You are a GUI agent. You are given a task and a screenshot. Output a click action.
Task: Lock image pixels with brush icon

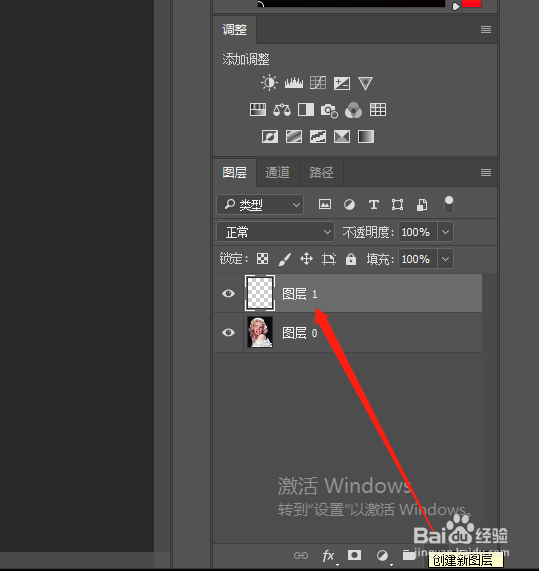point(284,259)
